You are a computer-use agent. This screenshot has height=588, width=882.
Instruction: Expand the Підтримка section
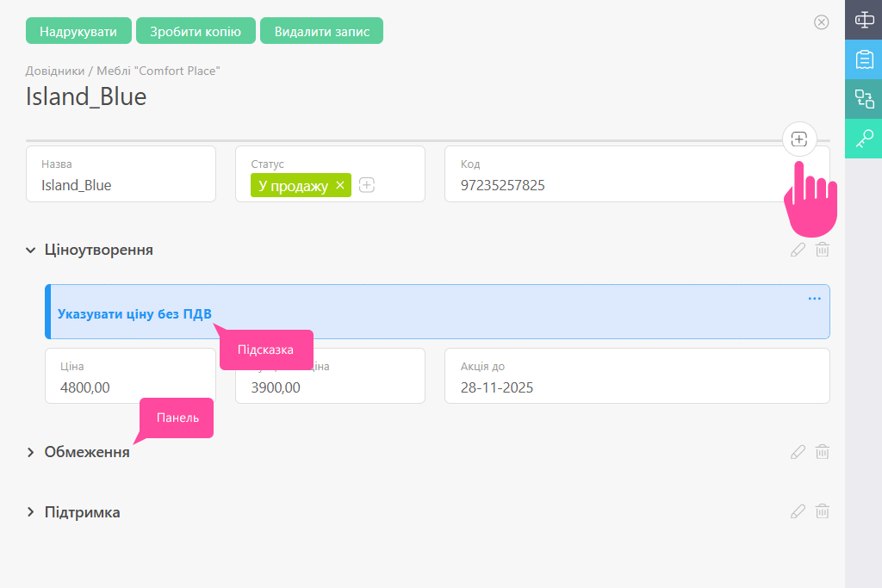pos(31,512)
